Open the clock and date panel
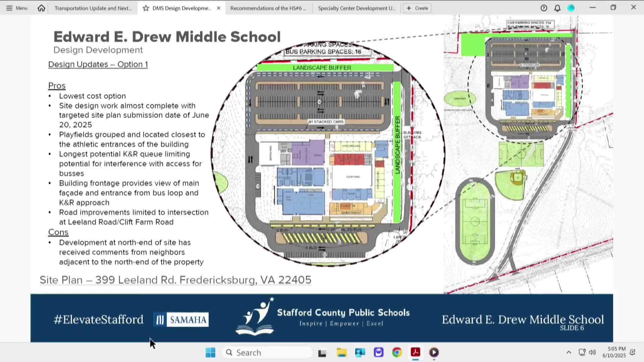 point(614,352)
